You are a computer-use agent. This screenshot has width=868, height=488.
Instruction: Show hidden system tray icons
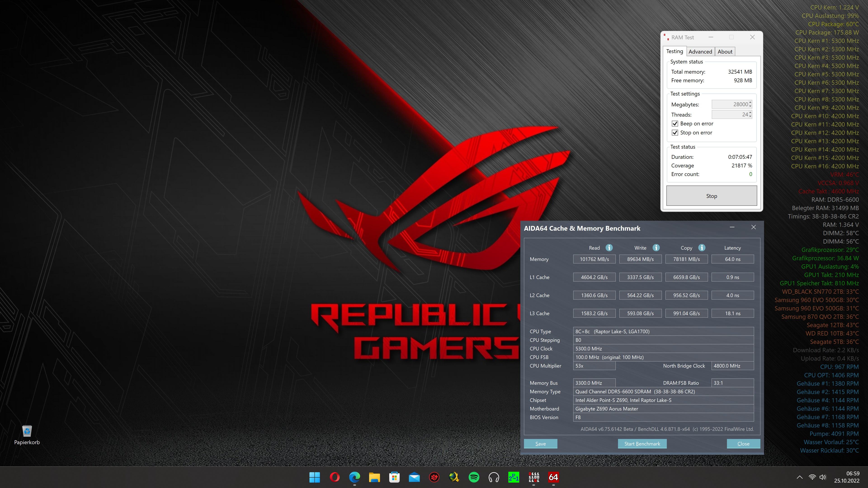click(x=799, y=477)
